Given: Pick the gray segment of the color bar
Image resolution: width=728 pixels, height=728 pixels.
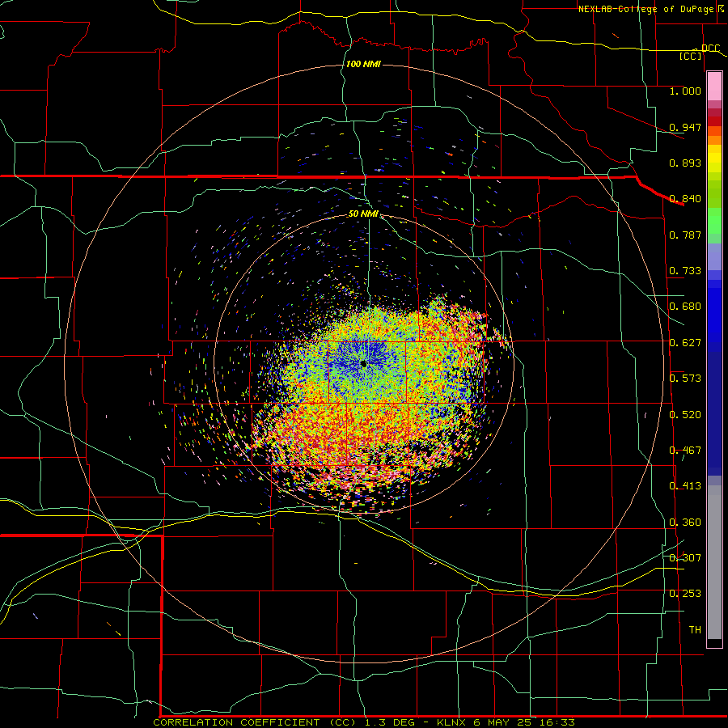Looking at the screenshot, I should (714, 562).
